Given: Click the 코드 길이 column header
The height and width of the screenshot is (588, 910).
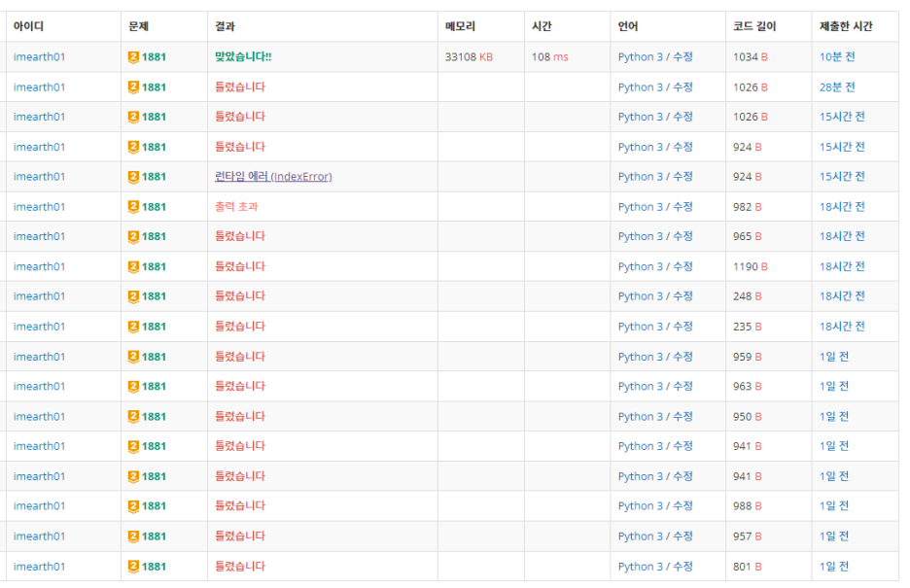Looking at the screenshot, I should click(754, 26).
